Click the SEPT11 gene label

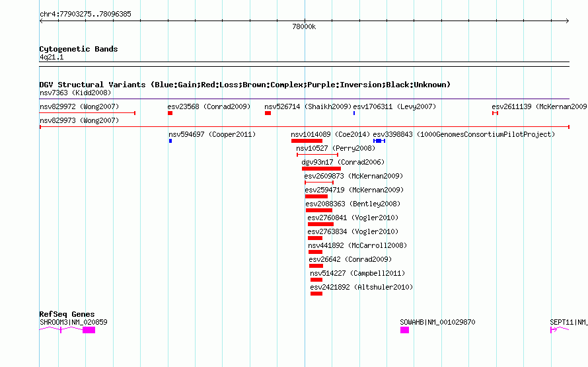[x=568, y=322]
